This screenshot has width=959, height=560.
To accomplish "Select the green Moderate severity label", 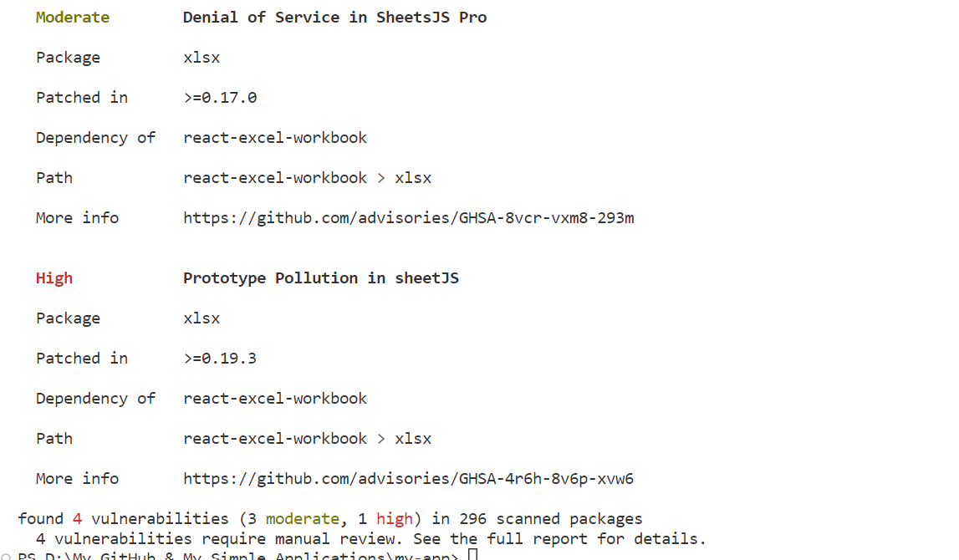I will pyautogui.click(x=72, y=18).
